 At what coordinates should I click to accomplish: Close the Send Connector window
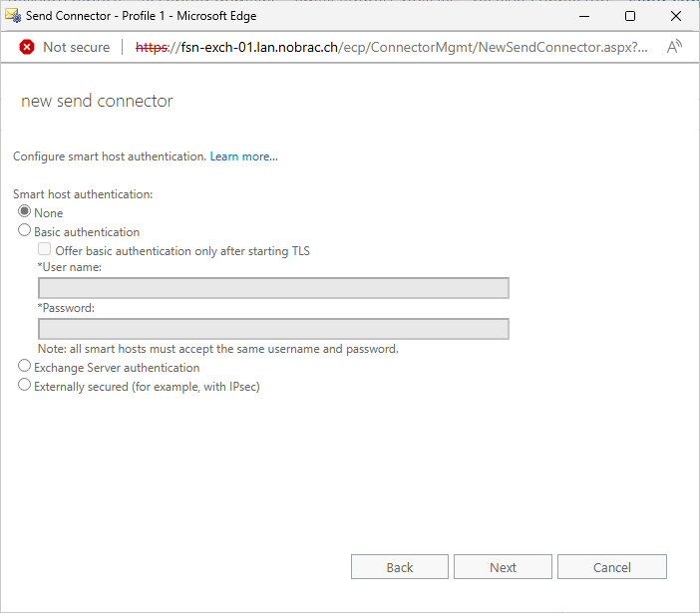(x=676, y=16)
